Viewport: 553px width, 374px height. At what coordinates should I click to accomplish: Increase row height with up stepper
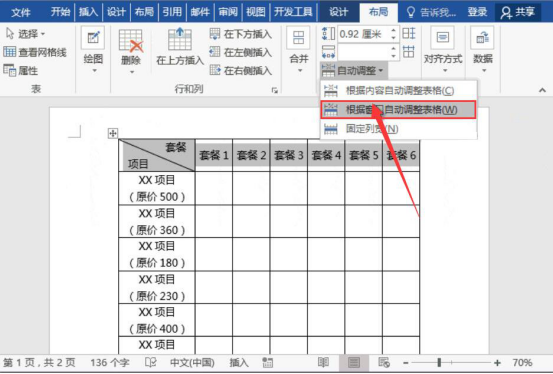coord(394,30)
